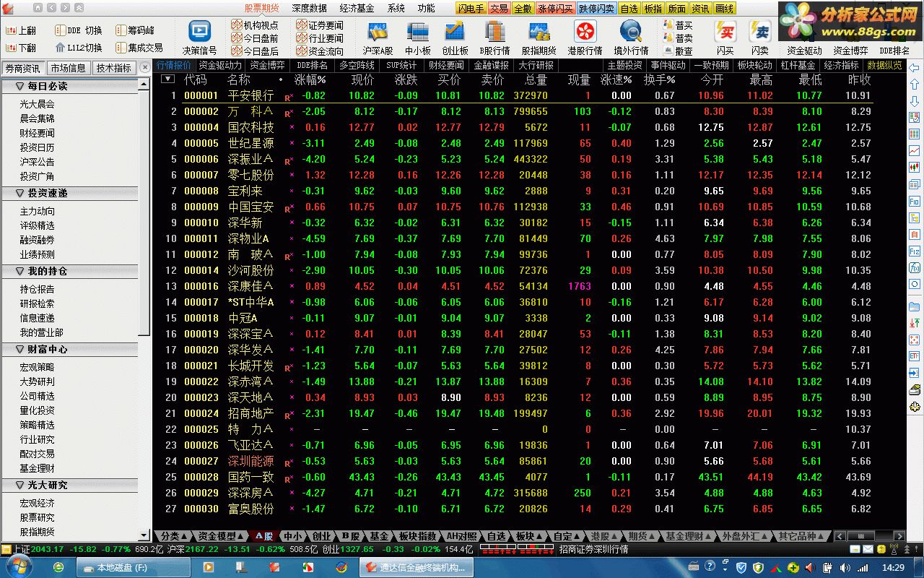Switch to DDE排名 tab
The image size is (924, 578).
pyautogui.click(x=311, y=65)
